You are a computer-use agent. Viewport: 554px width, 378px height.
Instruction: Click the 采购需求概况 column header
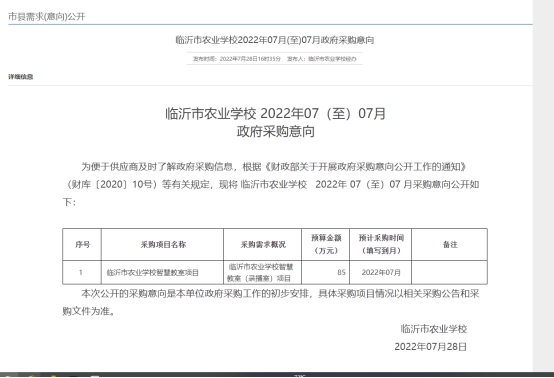click(263, 244)
